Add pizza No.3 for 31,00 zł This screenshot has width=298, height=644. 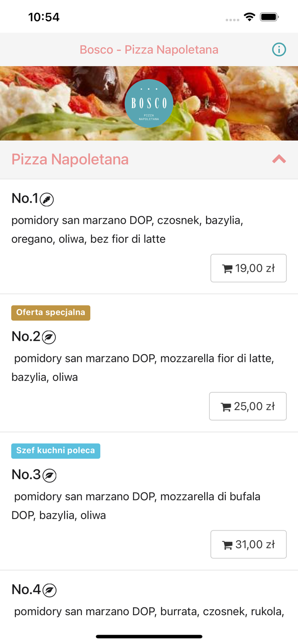[x=249, y=544]
